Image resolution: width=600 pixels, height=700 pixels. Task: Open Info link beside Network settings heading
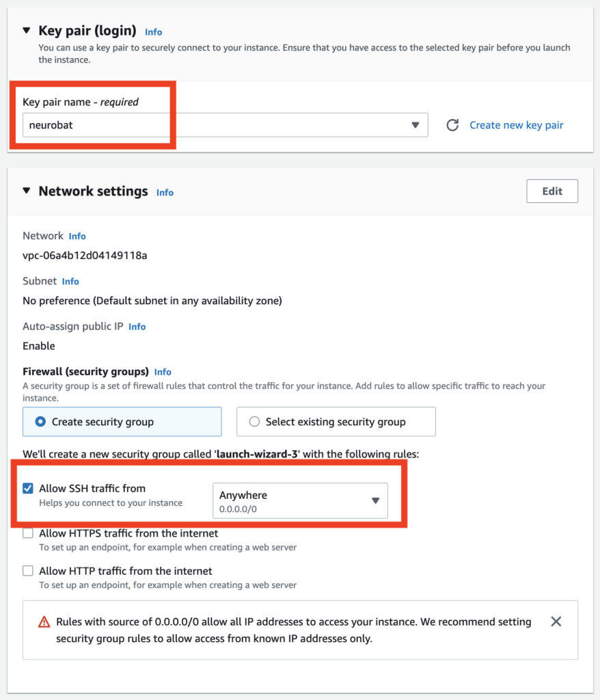tap(165, 193)
